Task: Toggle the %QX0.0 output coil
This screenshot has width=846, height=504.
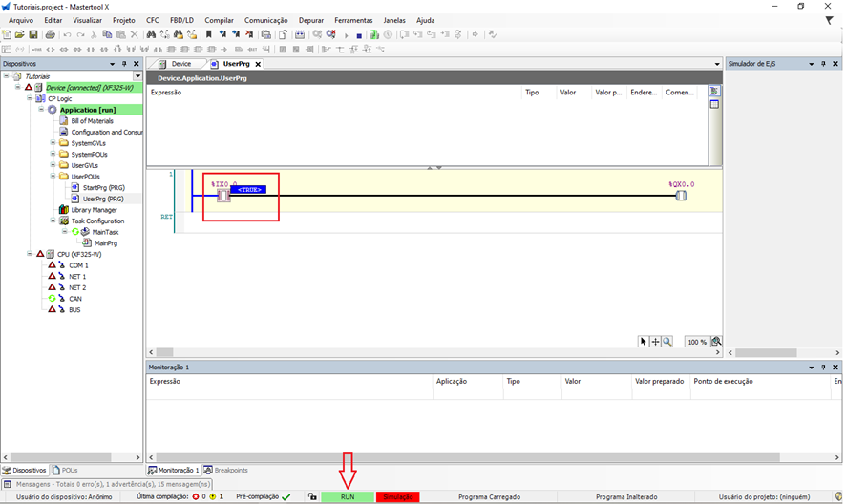Action: (681, 196)
